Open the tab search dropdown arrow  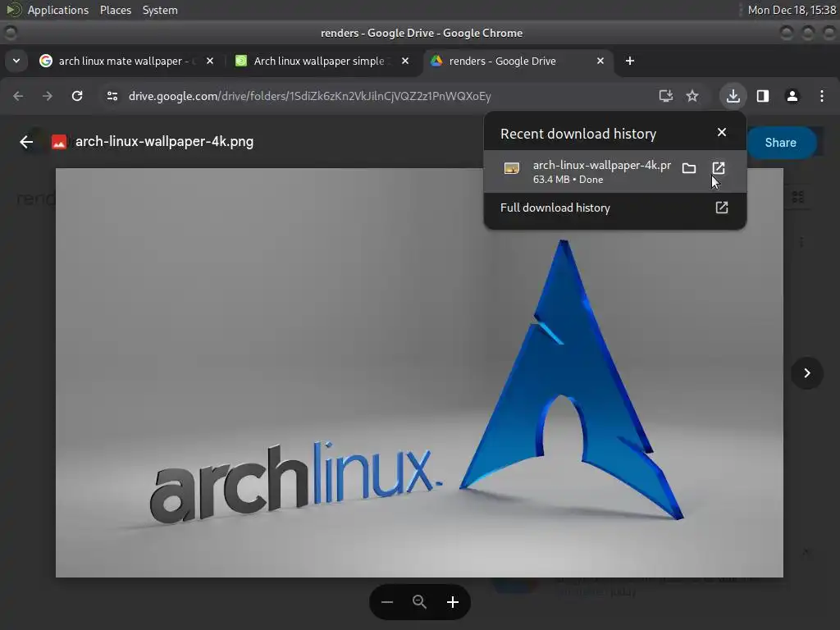pyautogui.click(x=16, y=61)
